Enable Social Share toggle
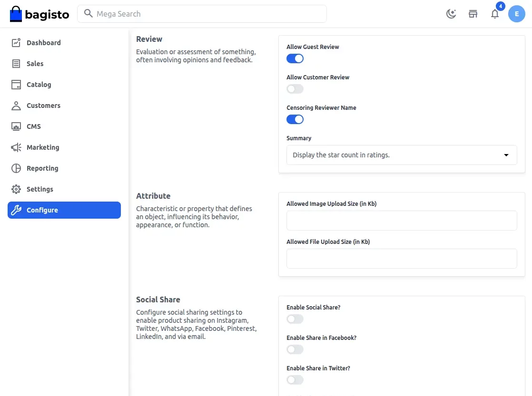Image resolution: width=532 pixels, height=396 pixels. [295, 319]
